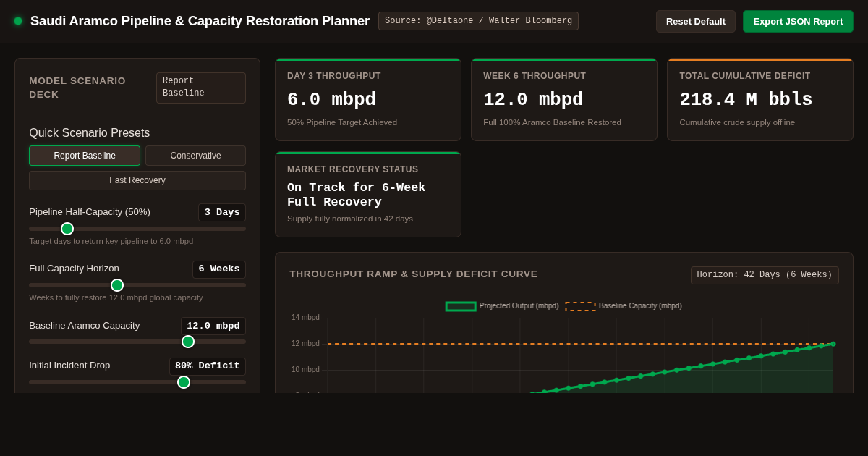Export the JSON report

click(x=798, y=21)
